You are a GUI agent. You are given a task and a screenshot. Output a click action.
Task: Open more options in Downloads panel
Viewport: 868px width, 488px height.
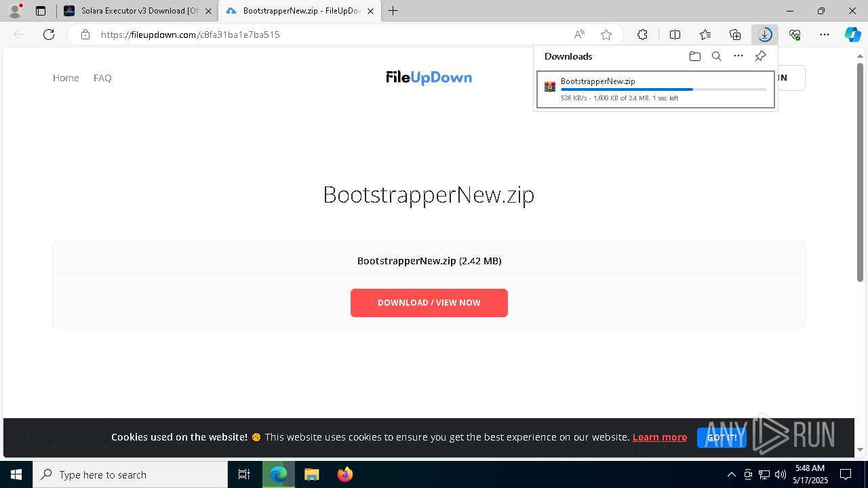[738, 56]
